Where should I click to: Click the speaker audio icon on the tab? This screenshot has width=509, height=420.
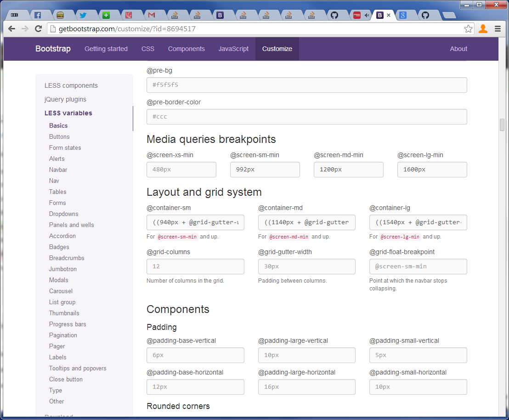click(367, 15)
